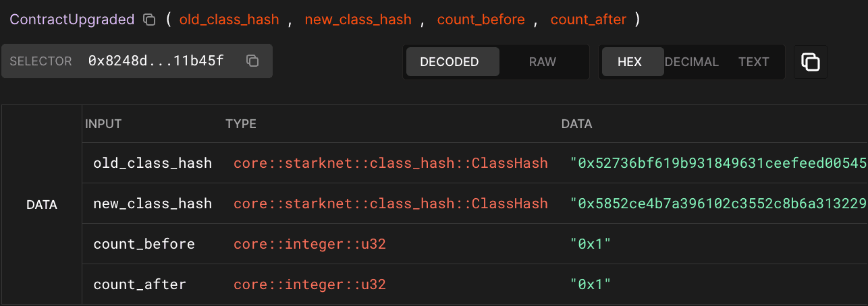
Task: Click "0x1" value in count_after row
Action: tap(591, 284)
